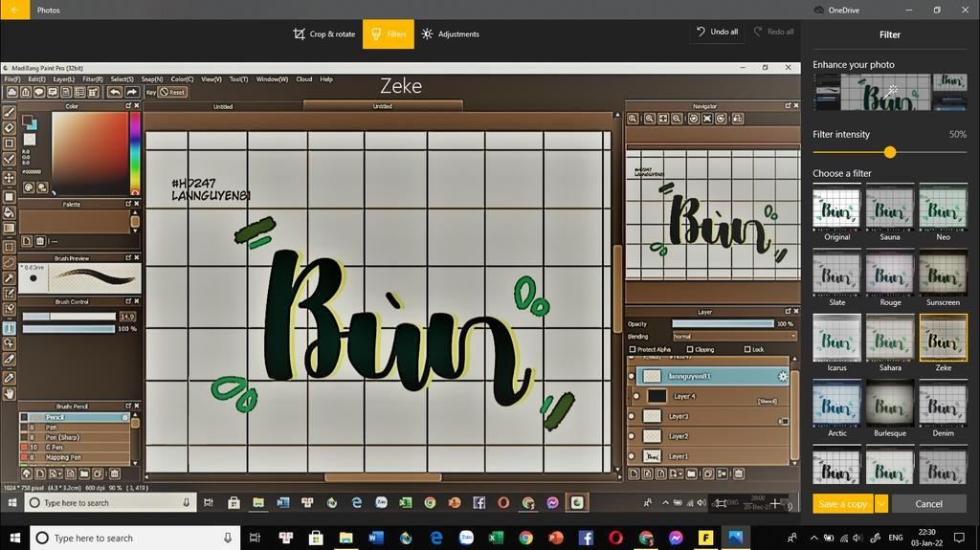Hide Layer1 with its visibility dot

tap(632, 456)
